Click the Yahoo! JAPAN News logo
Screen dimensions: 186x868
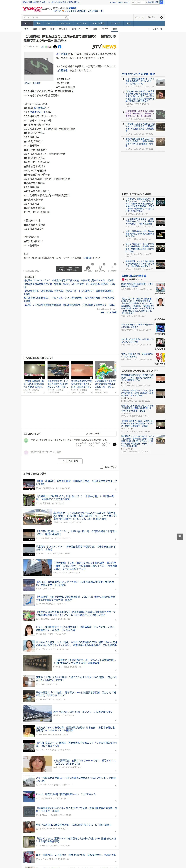[37, 9]
